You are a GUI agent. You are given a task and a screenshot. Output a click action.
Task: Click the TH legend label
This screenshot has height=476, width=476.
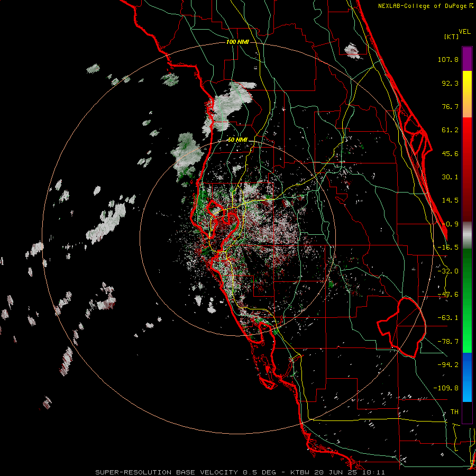pos(454,411)
